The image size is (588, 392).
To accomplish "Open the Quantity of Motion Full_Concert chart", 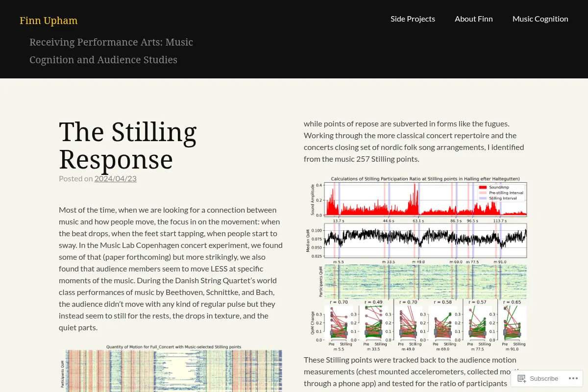I will point(171,368).
